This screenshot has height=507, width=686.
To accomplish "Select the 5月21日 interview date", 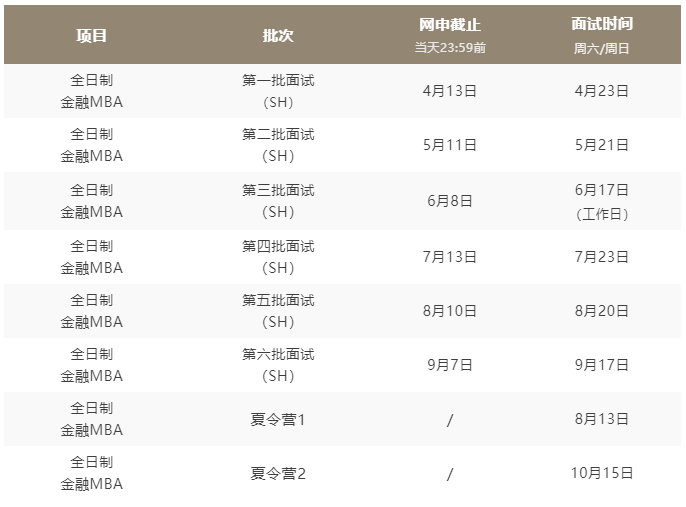I will coord(602,146).
